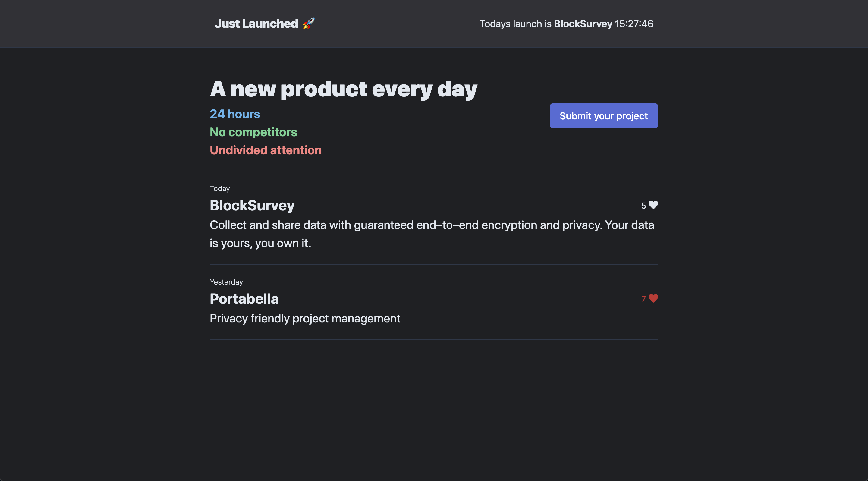Click the "A new product every day" heading

343,89
